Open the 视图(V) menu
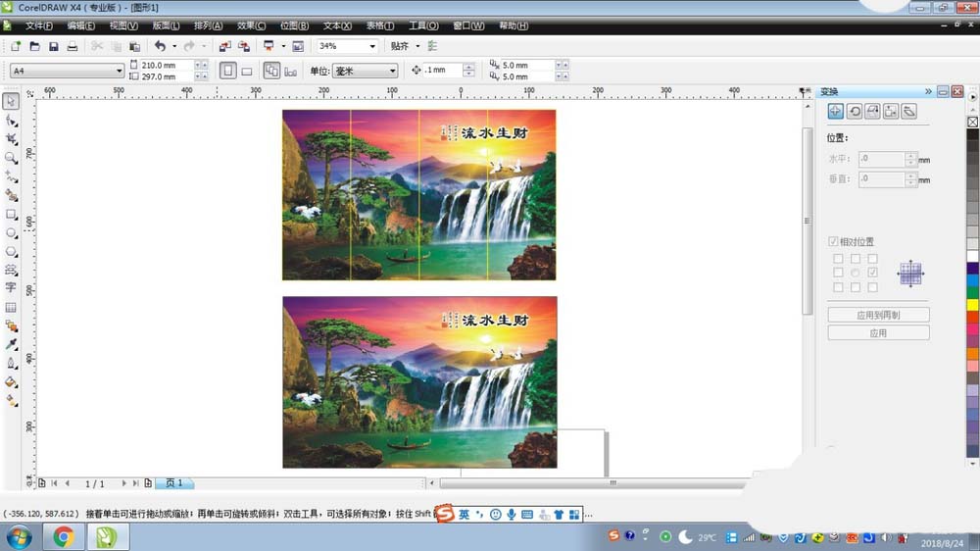This screenshot has width=980, height=551. pos(123,25)
